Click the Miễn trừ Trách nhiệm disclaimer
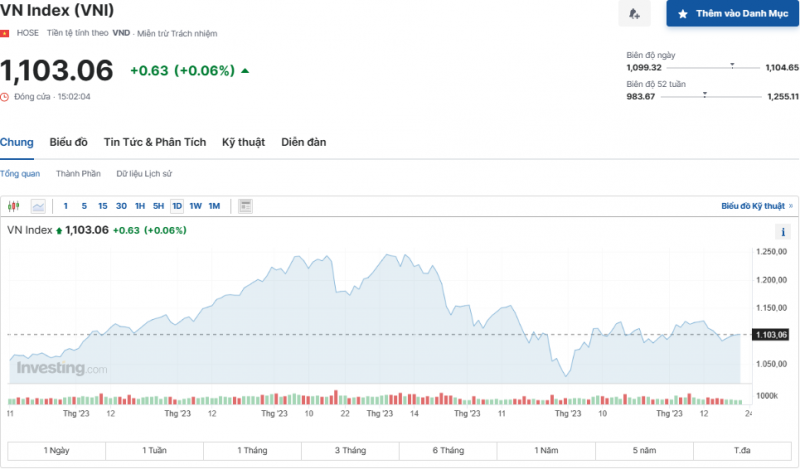 181,33
